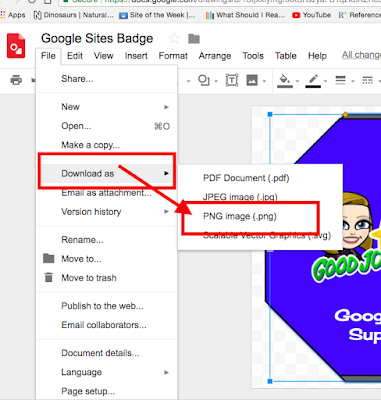Open the Edit menu
This screenshot has width=381, height=400.
75,56
